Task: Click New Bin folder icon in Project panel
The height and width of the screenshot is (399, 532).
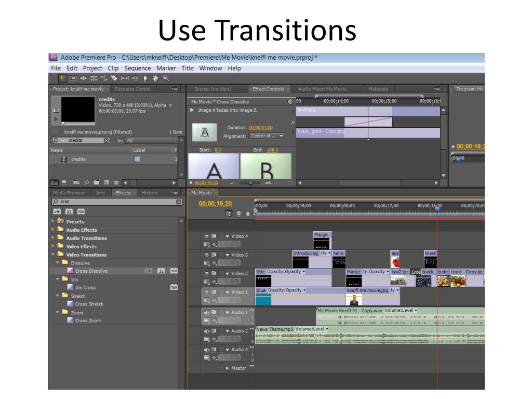Action: point(97,182)
